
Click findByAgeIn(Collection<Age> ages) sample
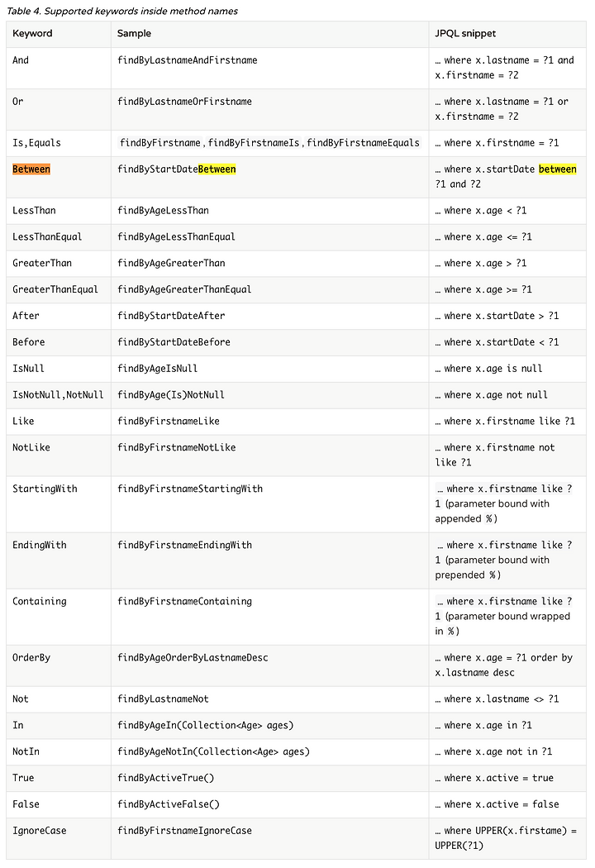(205, 725)
